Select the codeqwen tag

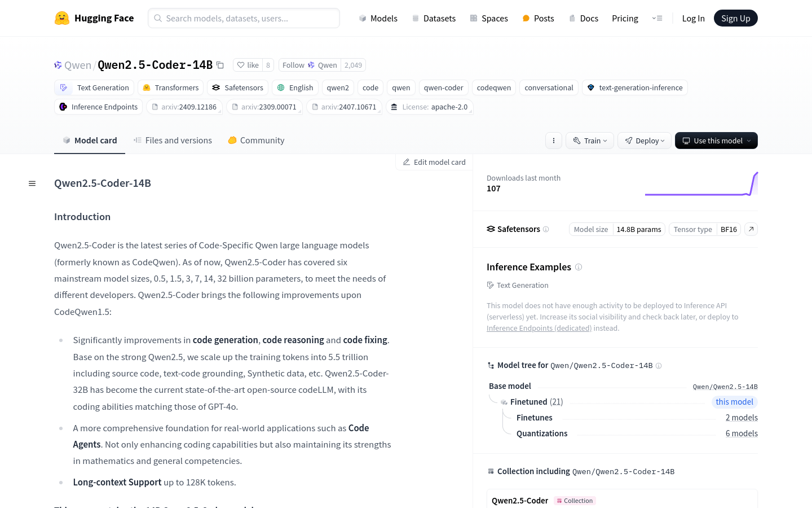coord(494,87)
